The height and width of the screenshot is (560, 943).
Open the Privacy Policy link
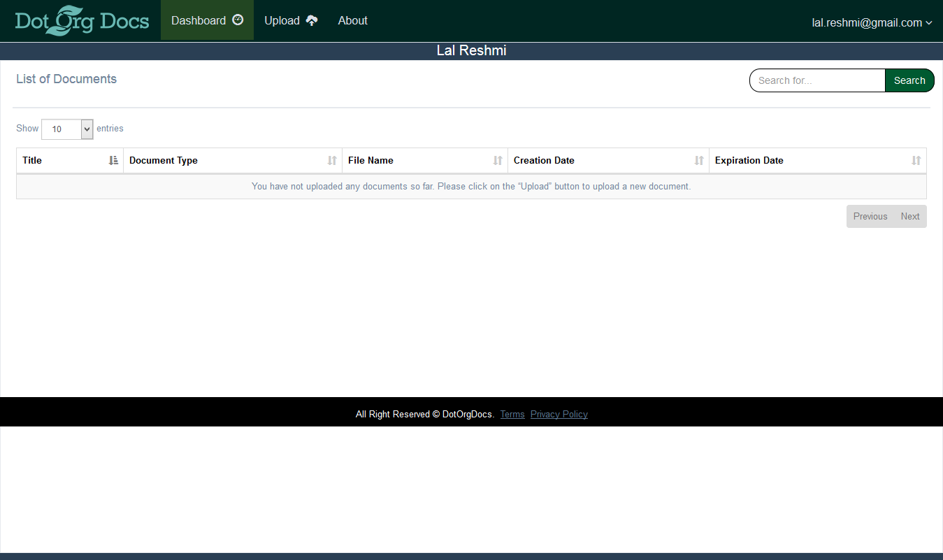tap(559, 415)
